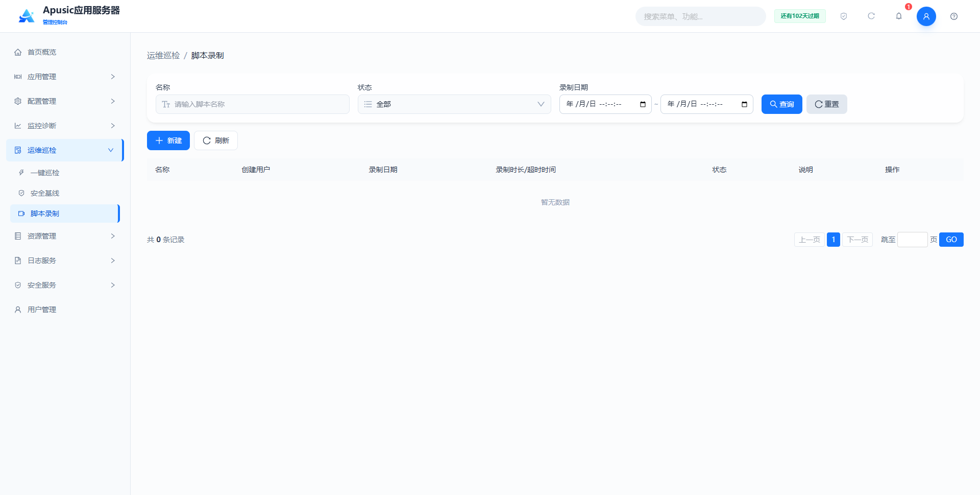Click the 资源管理 sidebar icon

pyautogui.click(x=18, y=236)
